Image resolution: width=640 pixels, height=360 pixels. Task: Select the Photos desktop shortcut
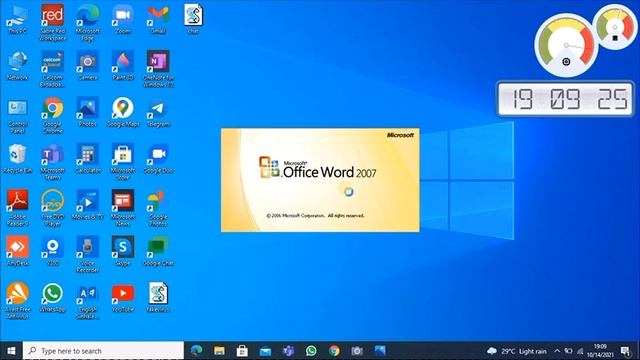[88, 112]
